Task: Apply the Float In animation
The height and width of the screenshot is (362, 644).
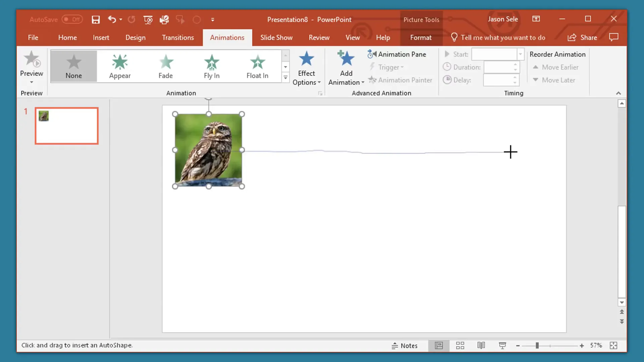Action: [257, 66]
